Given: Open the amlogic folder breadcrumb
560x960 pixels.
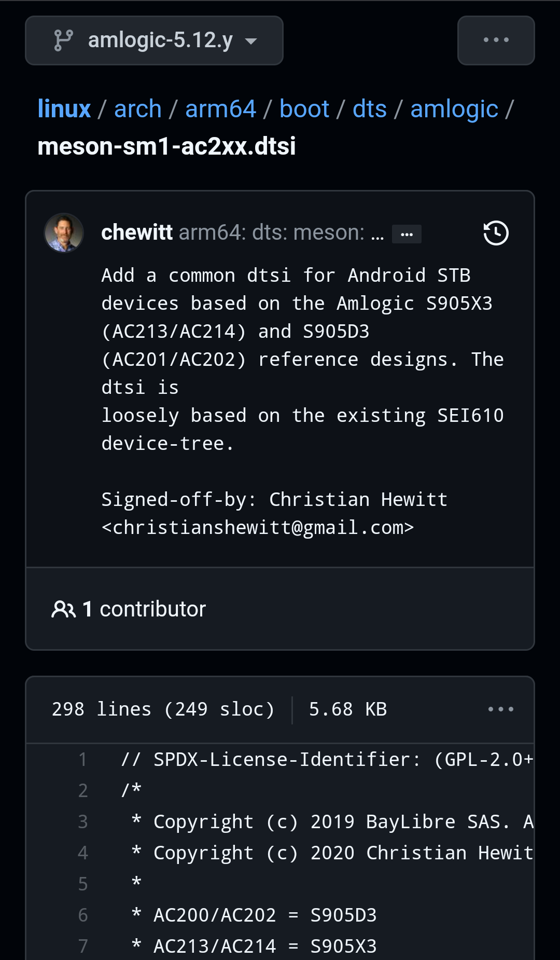Looking at the screenshot, I should [454, 109].
